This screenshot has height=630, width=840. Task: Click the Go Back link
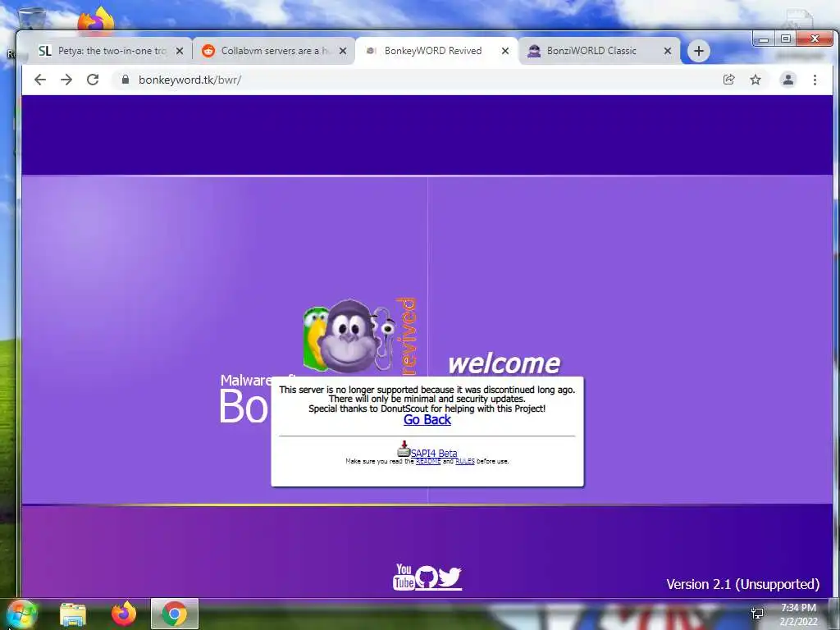[x=427, y=420]
